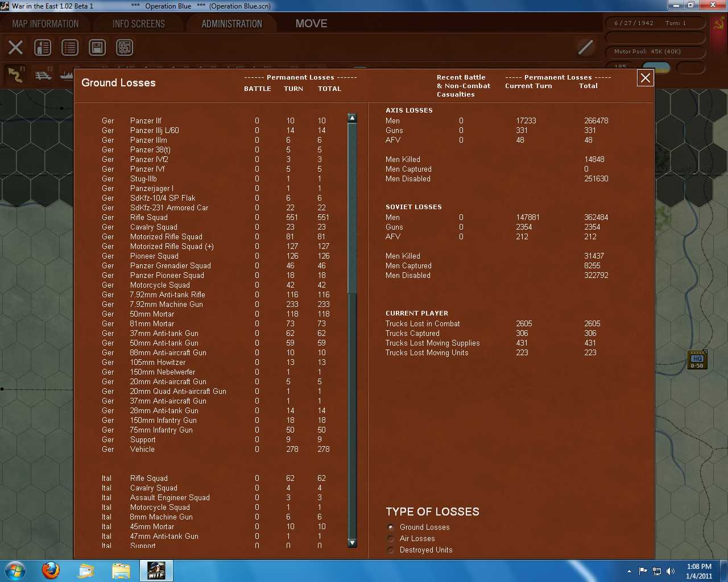Open the Windows Start menu
This screenshot has height=582, width=728.
point(15,571)
